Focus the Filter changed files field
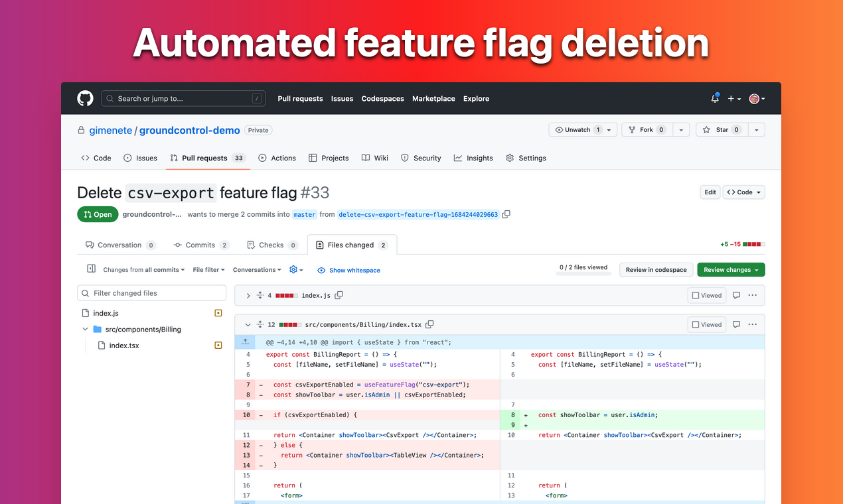 [x=152, y=293]
